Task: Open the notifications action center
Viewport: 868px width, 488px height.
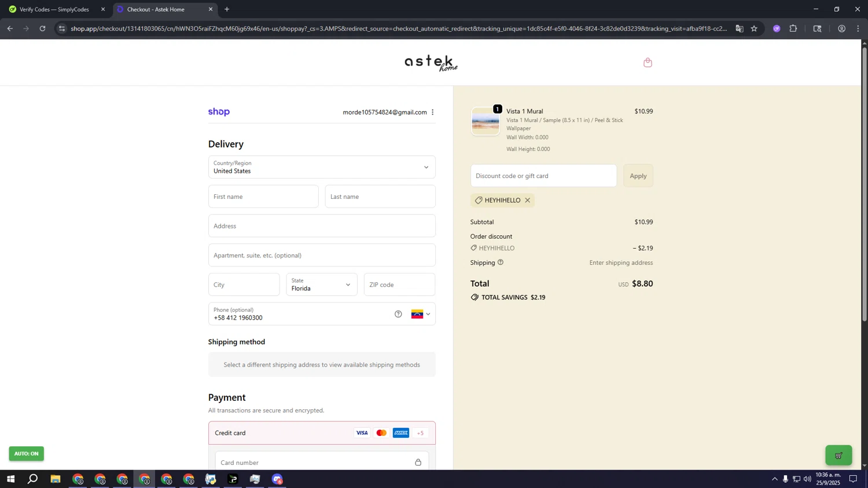Action: click(x=853, y=479)
